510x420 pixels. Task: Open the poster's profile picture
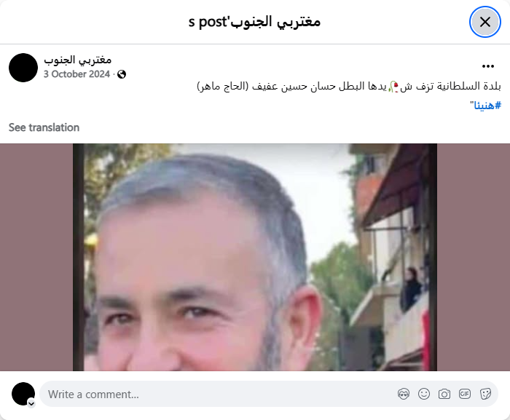pos(23,68)
